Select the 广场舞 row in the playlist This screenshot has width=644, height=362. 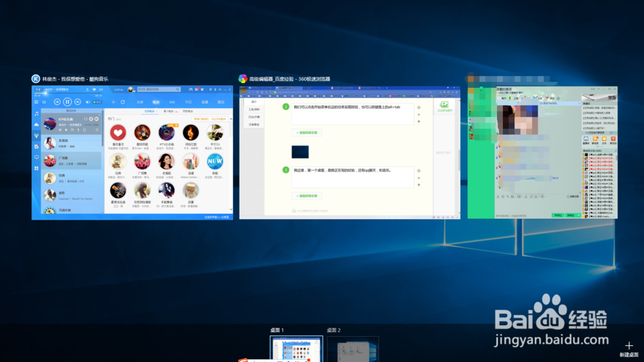pyautogui.click(x=71, y=160)
